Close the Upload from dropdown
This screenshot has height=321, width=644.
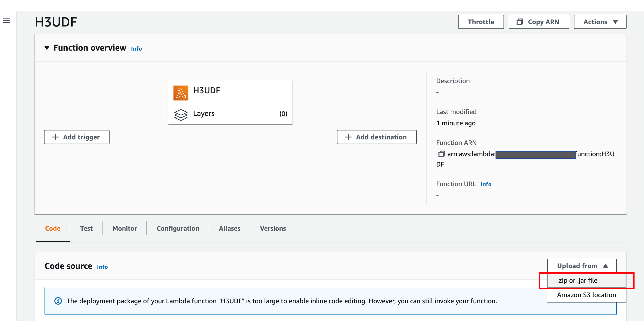581,266
